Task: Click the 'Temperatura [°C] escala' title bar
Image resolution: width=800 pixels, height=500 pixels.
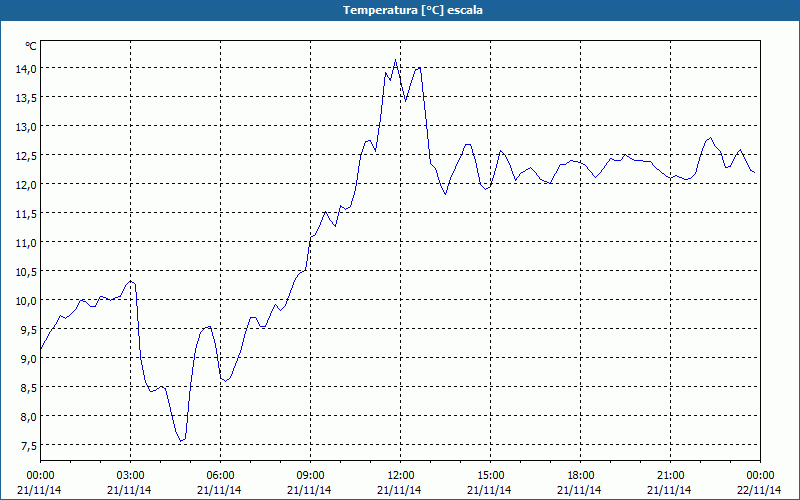Action: [x=400, y=10]
